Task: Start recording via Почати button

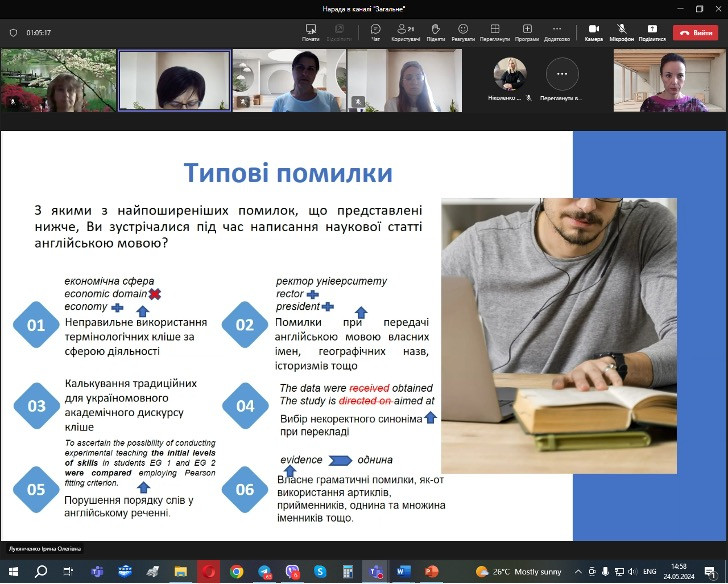Action: click(310, 30)
